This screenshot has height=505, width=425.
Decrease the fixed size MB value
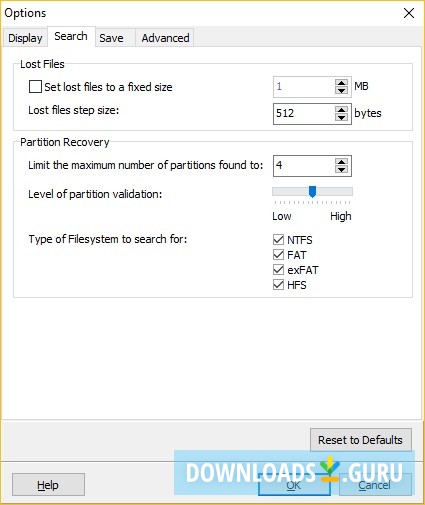coord(341,90)
